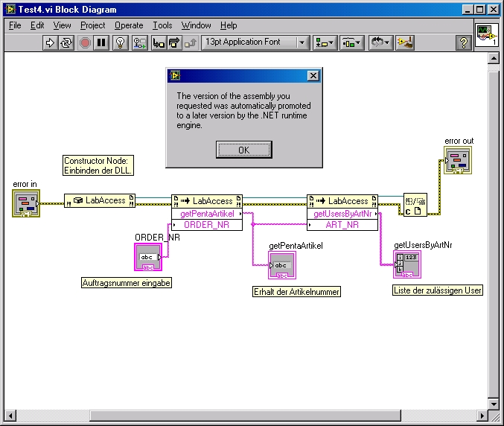Click the LabVIEW icon in title bar
Screen dimensions: 504x426
point(10,10)
